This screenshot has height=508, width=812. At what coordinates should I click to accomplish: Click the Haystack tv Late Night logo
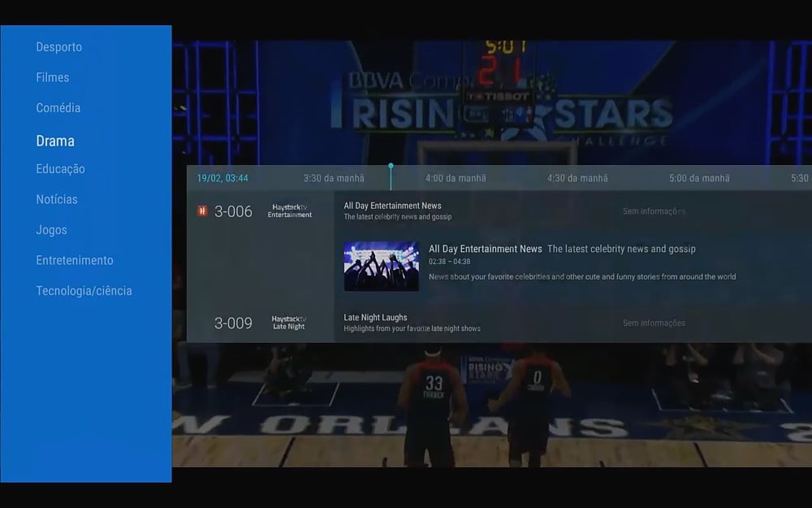click(289, 323)
